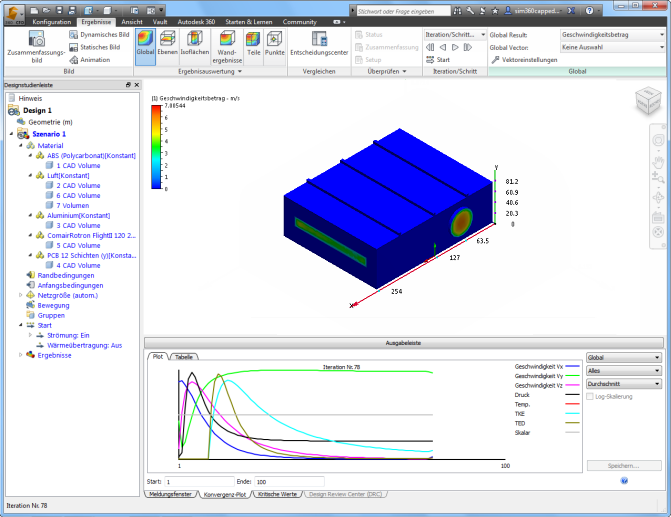Click the Ausgabeleiste header bar
This screenshot has width=671, height=517.
(404, 343)
